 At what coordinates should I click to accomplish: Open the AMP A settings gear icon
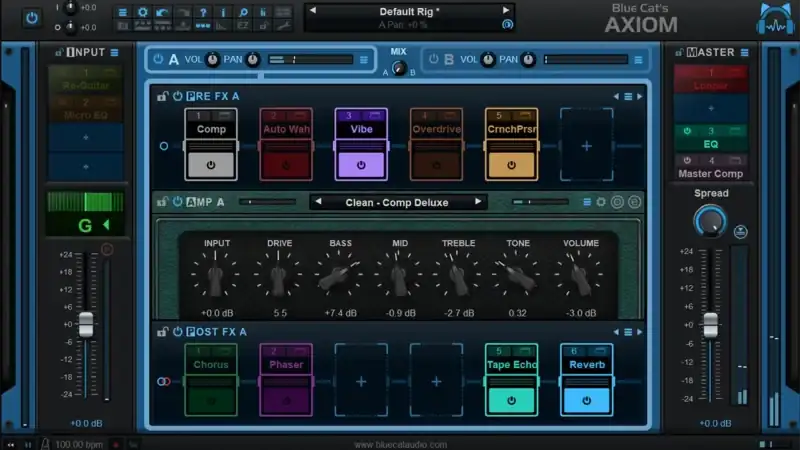pyautogui.click(x=601, y=203)
